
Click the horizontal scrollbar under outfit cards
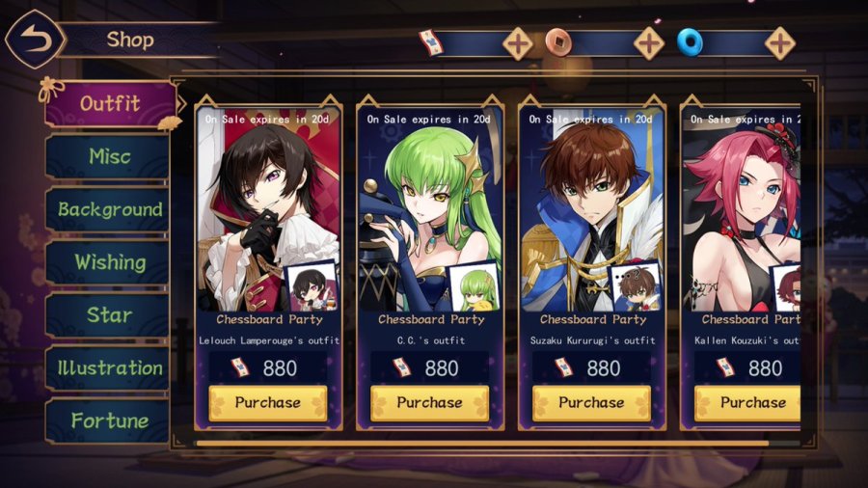pos(482,444)
